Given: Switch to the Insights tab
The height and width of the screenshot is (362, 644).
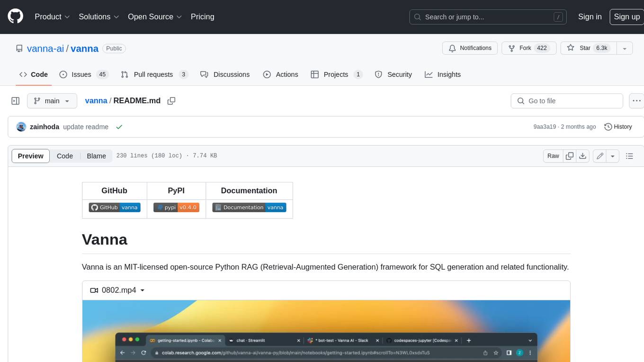Looking at the screenshot, I should pos(443,74).
